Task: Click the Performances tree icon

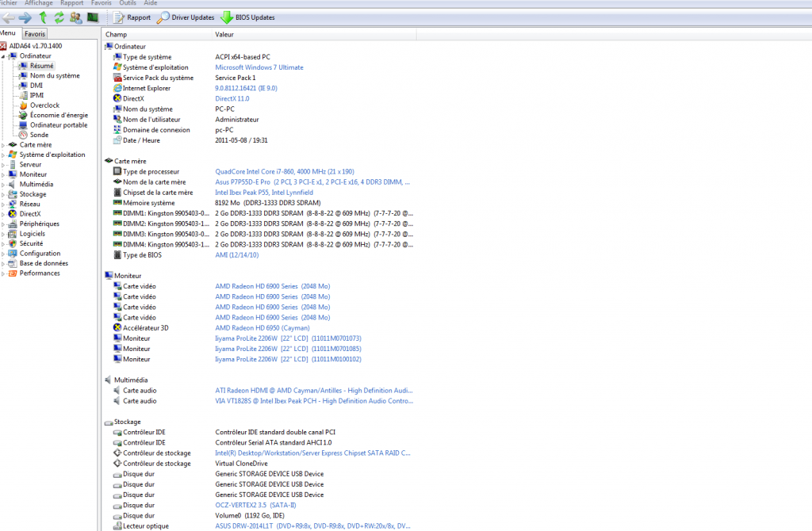Action: 13,273
